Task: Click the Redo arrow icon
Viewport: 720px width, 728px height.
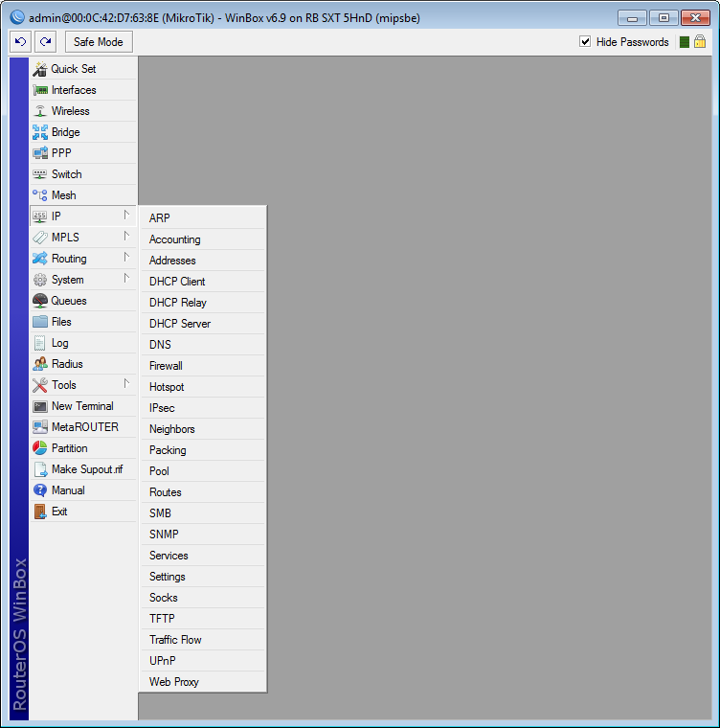Action: click(x=46, y=42)
